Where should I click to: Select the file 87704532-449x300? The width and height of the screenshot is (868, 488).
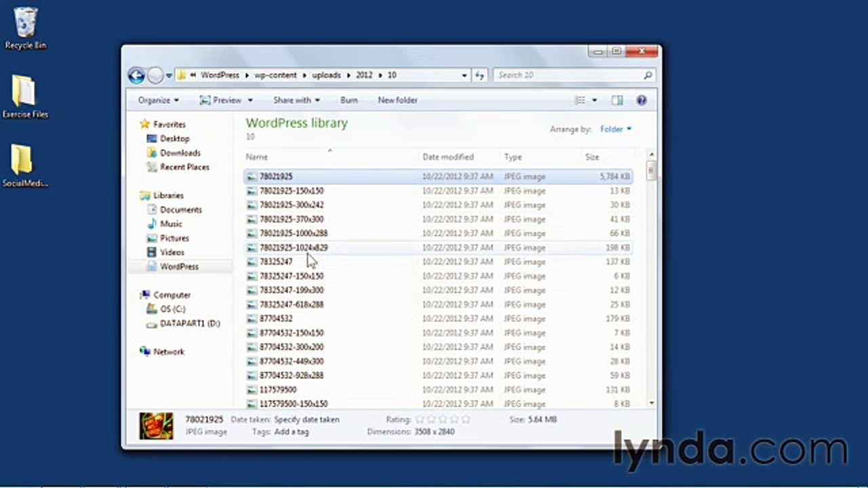click(438, 362)
